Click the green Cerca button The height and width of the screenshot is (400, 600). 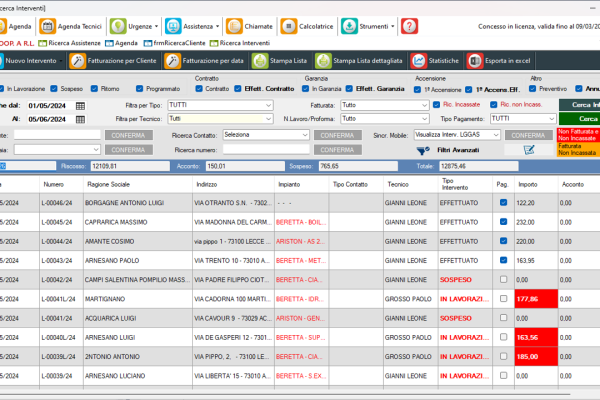tap(580, 119)
